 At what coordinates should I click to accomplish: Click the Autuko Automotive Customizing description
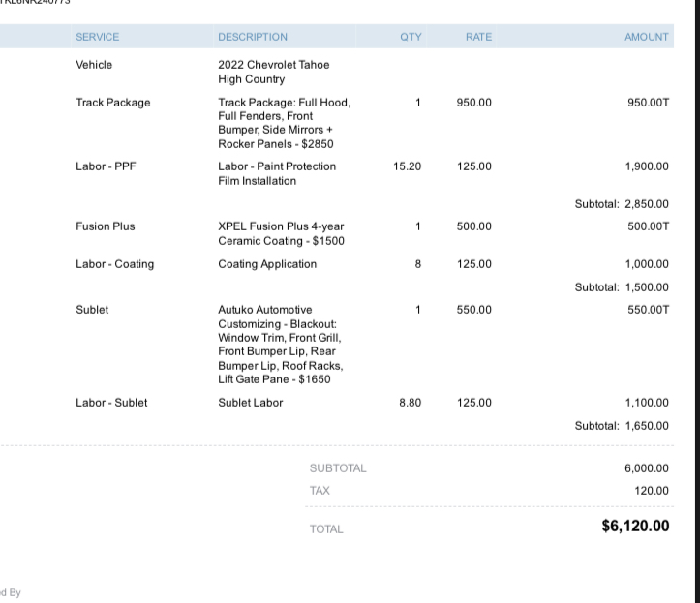click(281, 345)
